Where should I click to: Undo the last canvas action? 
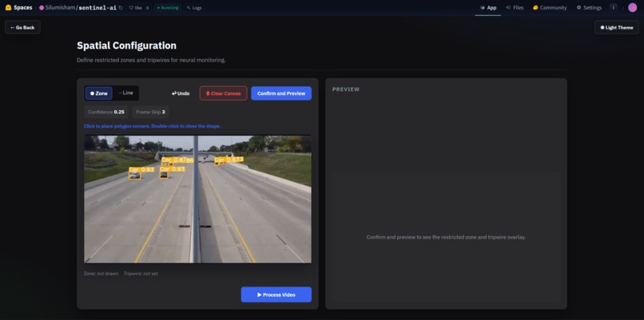[x=181, y=93]
